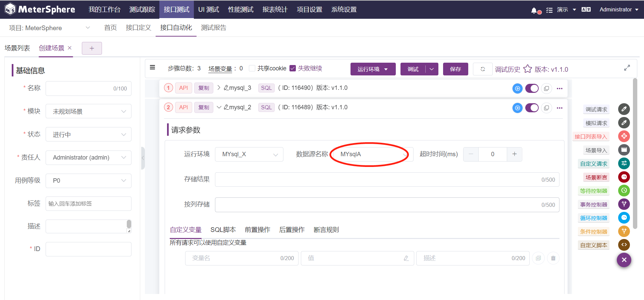Open the 模块 dropdown 未规划场景
Screen dimensions: 644x300
point(89,111)
